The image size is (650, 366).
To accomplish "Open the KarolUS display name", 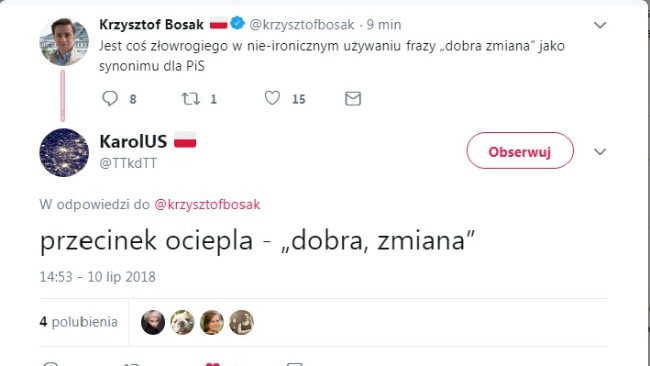I will click(x=133, y=142).
